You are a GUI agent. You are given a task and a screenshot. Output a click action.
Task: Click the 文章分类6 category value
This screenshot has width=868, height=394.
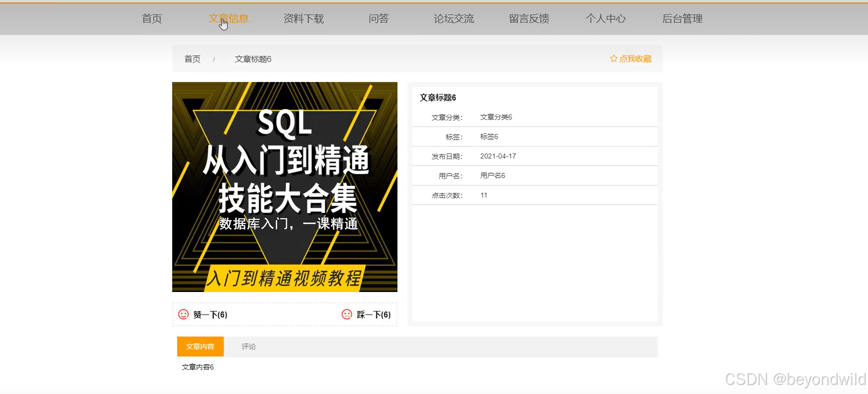(x=496, y=117)
